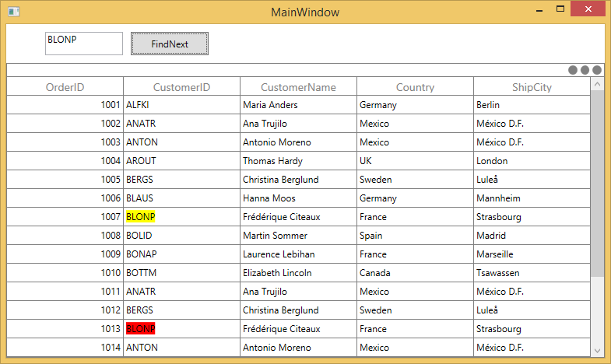The height and width of the screenshot is (364, 611).
Task: Select the ALFKI customer ID cell
Action: click(x=181, y=105)
